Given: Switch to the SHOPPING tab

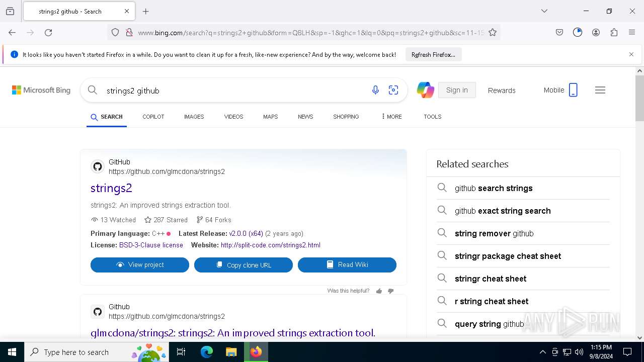Looking at the screenshot, I should (x=346, y=117).
